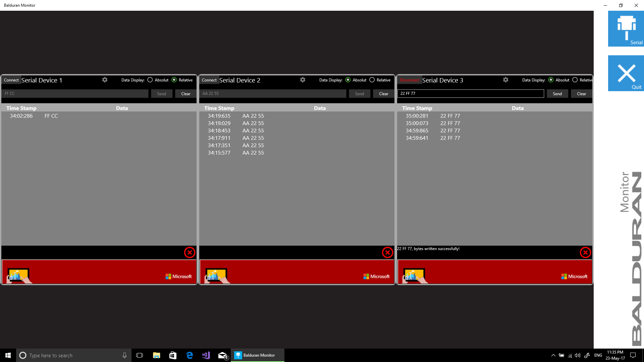
Task: Select Absolut display for Serial Device 1
Action: coord(150,80)
